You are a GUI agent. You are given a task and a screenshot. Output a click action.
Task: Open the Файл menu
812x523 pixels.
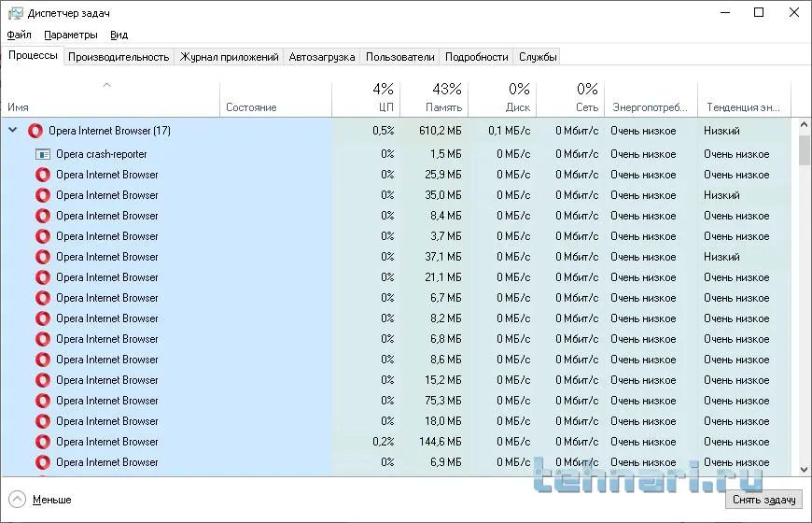tap(19, 35)
